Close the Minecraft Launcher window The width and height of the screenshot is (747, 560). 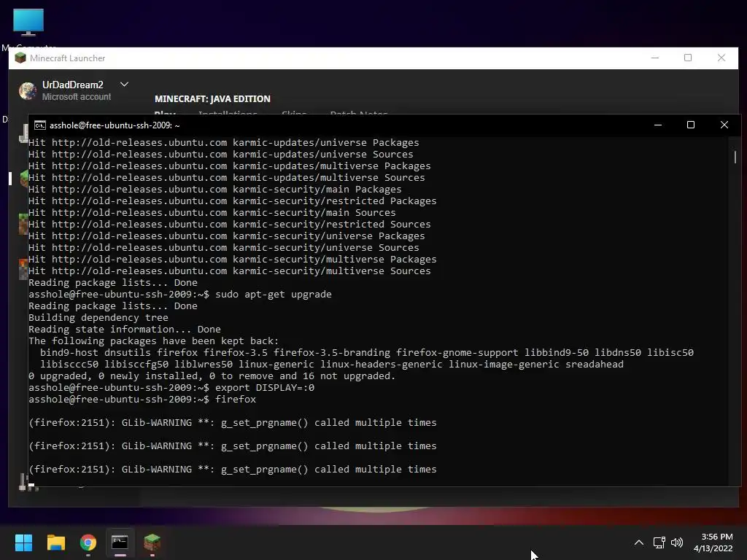click(x=721, y=58)
